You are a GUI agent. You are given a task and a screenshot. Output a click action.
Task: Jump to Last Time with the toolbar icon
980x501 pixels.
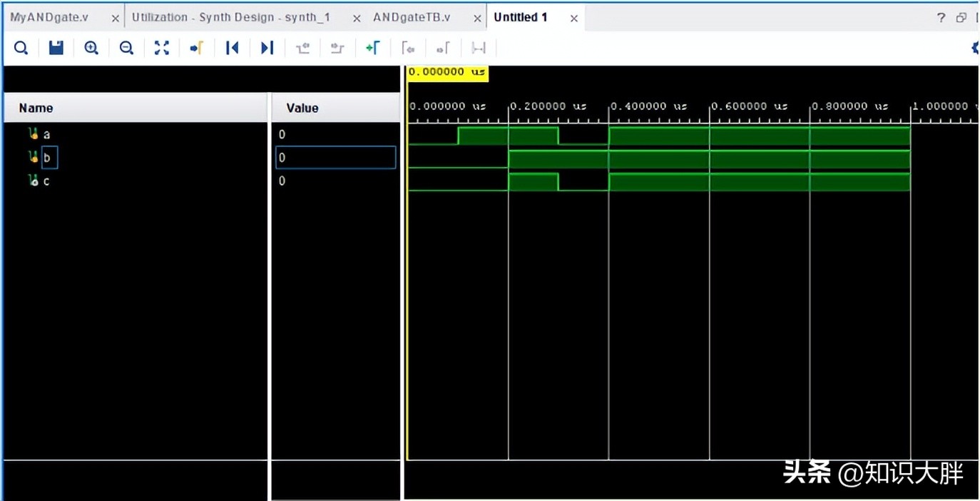[267, 48]
